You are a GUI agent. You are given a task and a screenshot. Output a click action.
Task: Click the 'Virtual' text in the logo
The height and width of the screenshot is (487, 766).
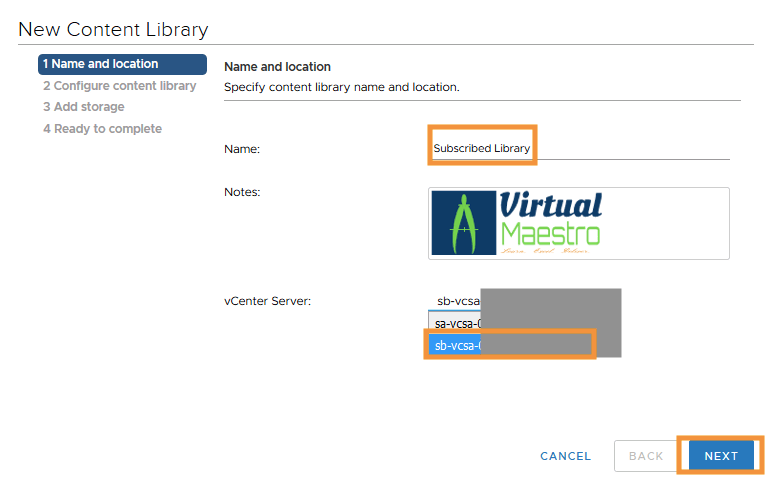[x=550, y=206]
